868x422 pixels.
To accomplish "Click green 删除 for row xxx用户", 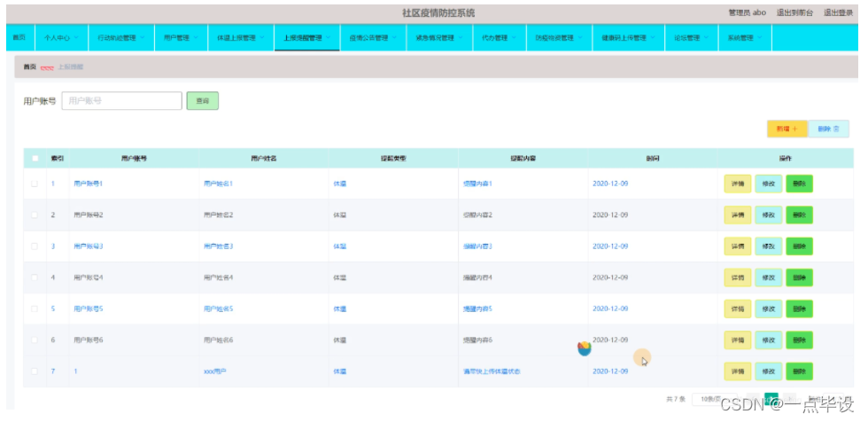I will (799, 371).
